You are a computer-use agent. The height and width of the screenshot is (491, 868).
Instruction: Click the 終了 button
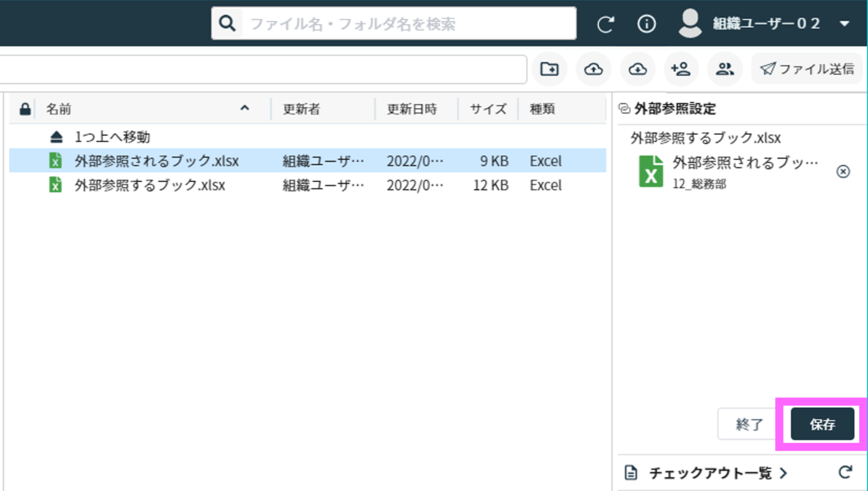click(x=749, y=424)
